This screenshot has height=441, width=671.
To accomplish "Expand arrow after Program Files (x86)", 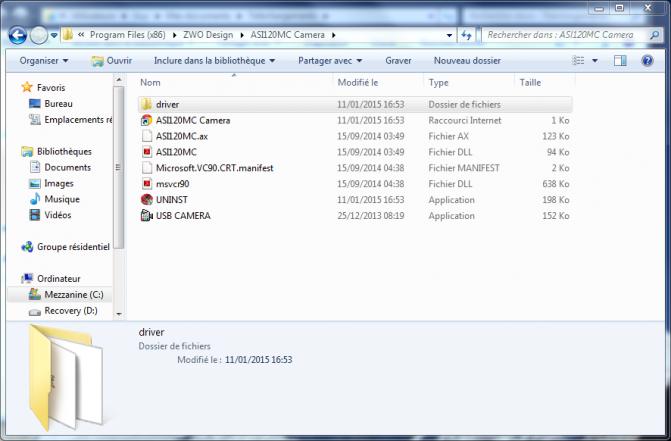I will click(x=175, y=35).
